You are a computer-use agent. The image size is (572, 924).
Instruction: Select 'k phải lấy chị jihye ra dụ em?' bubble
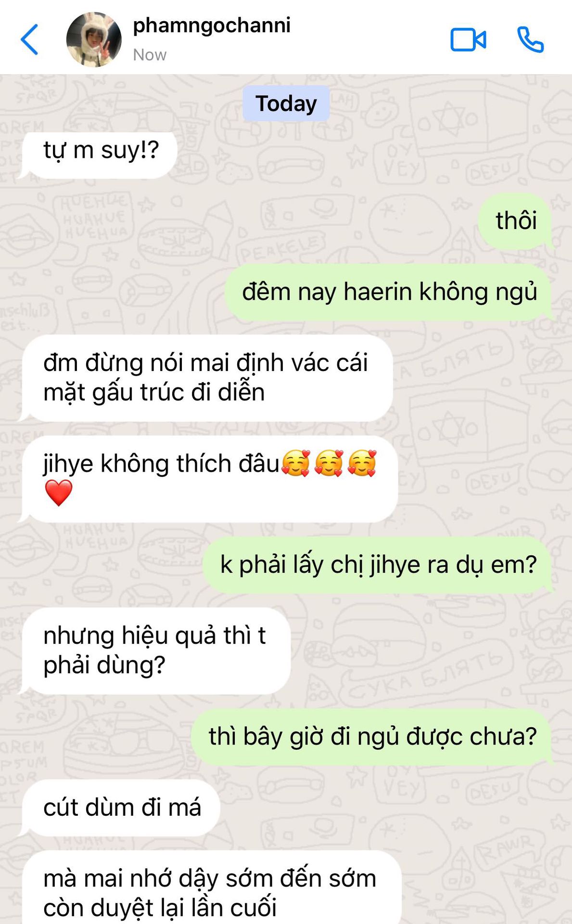pos(378,565)
